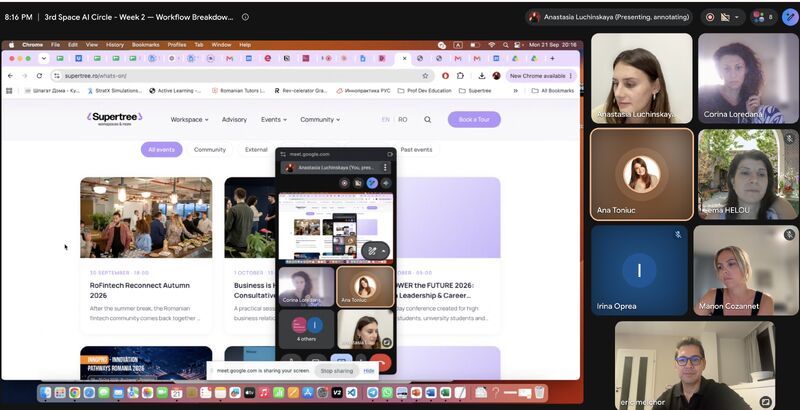Viewport: 800px width, 410px height.
Task: Click the blue pen button in Meet mini window
Action: tap(372, 183)
